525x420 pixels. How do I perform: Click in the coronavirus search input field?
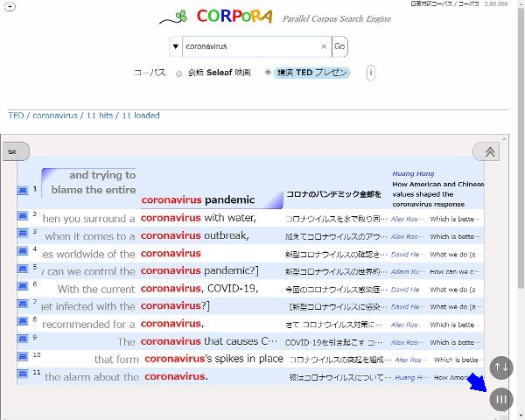point(249,46)
